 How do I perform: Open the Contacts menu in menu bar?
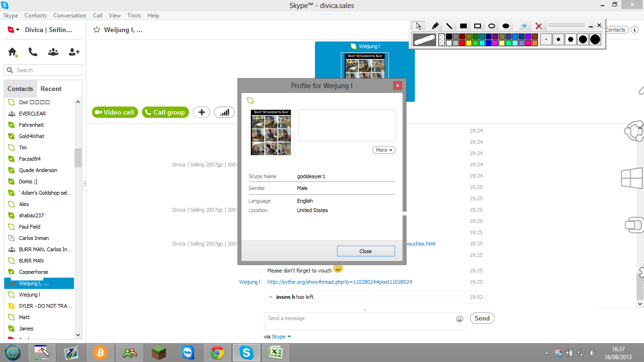[36, 16]
